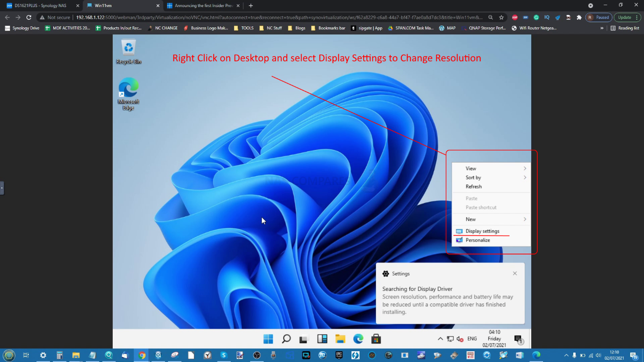This screenshot has width=644, height=362.
Task: Expand the View submenu in context menu
Action: tap(491, 168)
